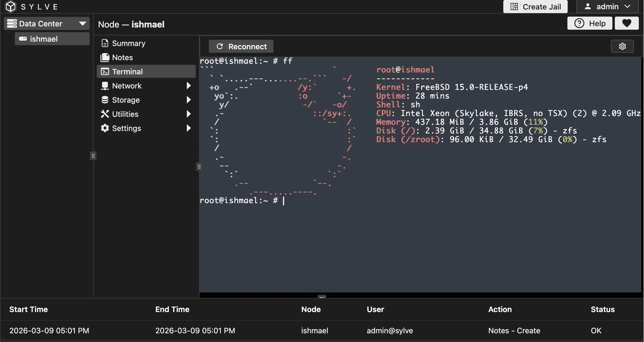
Task: Open the Network menu entry
Action: click(x=127, y=85)
